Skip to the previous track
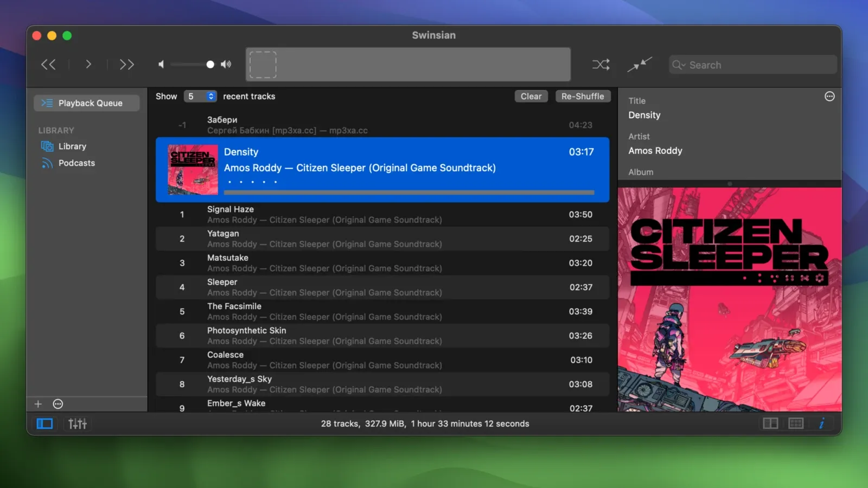Screen dimensions: 868x488 (48, 65)
